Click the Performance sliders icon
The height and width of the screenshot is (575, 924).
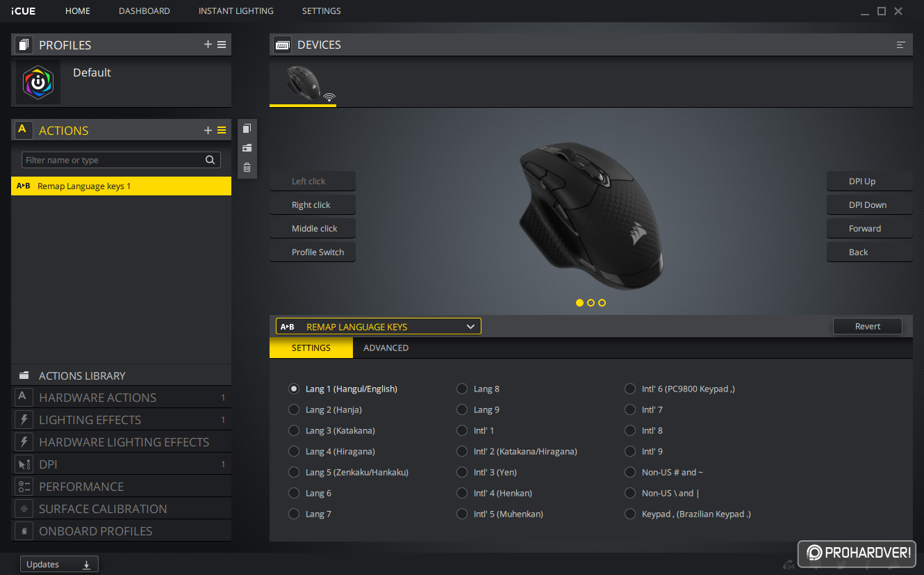(x=24, y=487)
